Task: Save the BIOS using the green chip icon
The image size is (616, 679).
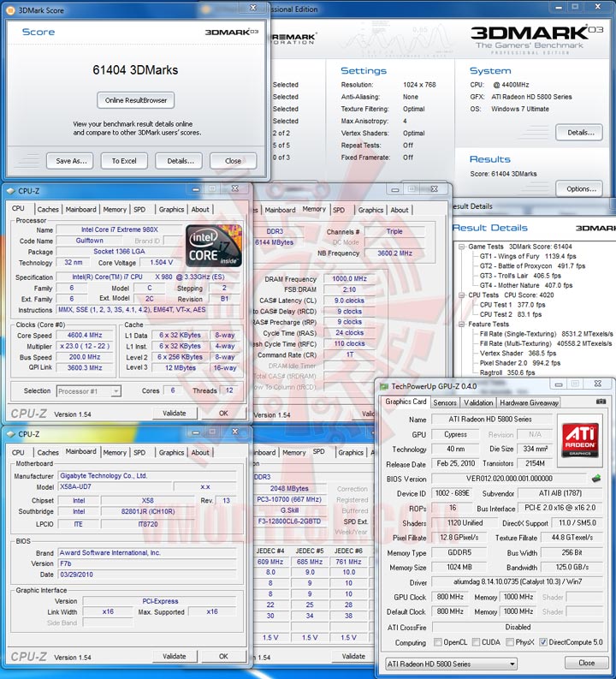Action: 596,478
